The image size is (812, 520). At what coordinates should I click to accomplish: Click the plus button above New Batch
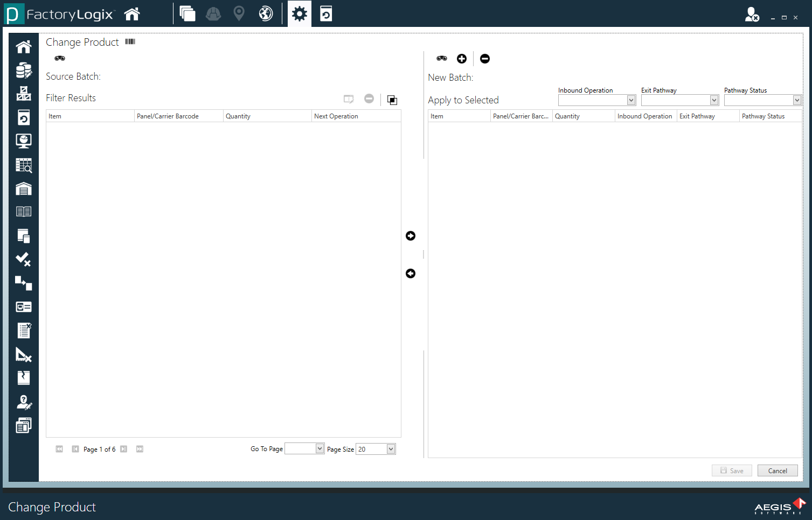point(461,58)
